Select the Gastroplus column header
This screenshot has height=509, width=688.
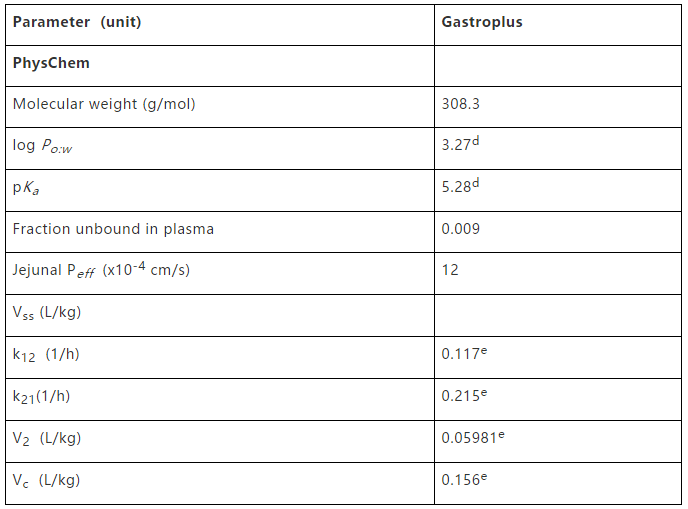click(x=482, y=22)
